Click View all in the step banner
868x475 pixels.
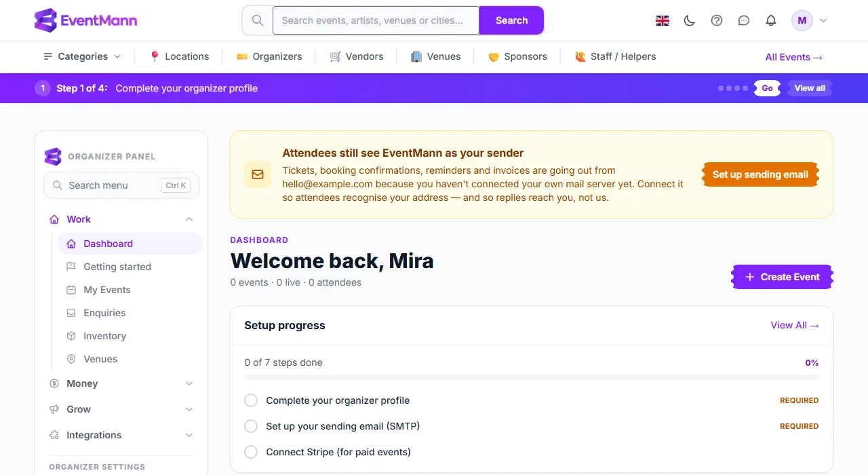810,88
